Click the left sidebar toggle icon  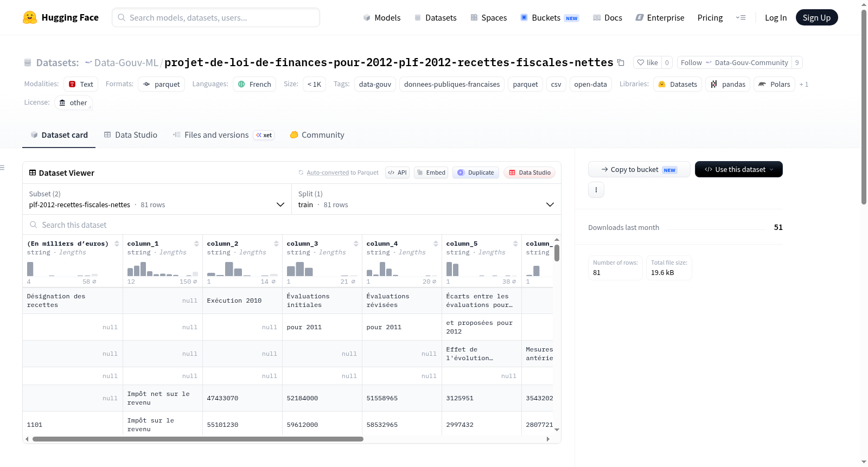2,168
